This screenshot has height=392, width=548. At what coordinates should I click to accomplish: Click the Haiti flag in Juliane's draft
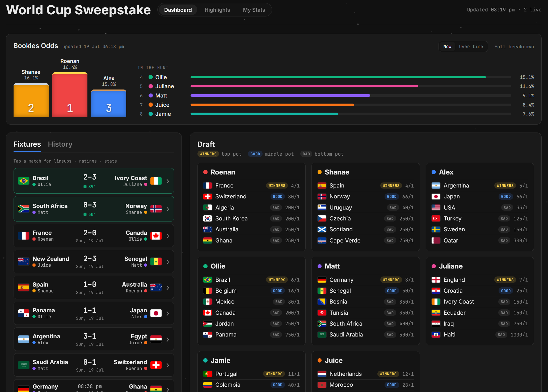(436, 335)
